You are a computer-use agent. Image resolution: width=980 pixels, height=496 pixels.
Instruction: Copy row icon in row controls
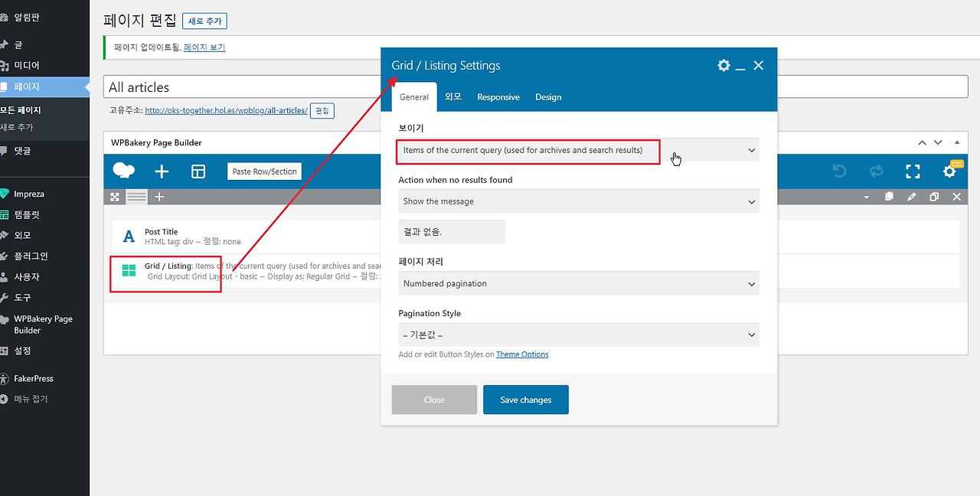[889, 197]
